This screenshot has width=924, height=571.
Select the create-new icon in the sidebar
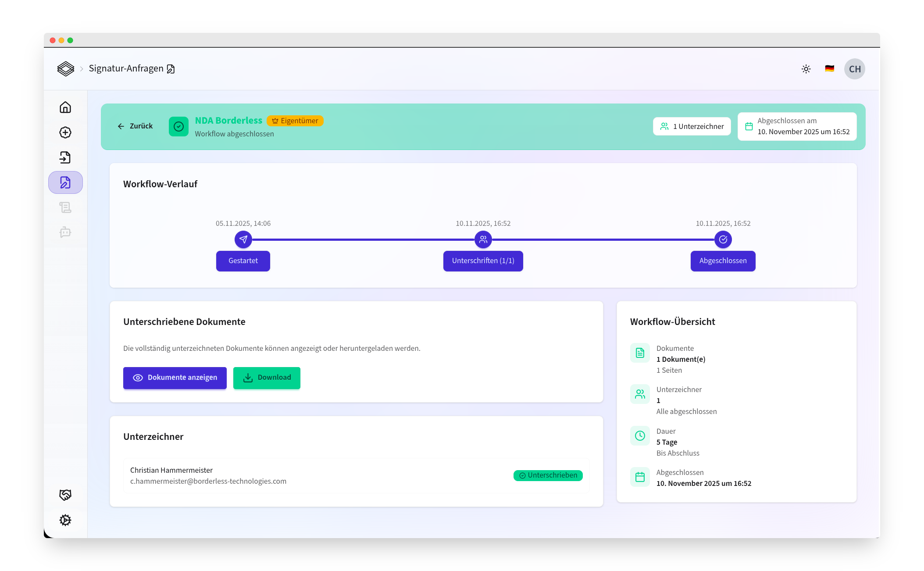(x=65, y=132)
